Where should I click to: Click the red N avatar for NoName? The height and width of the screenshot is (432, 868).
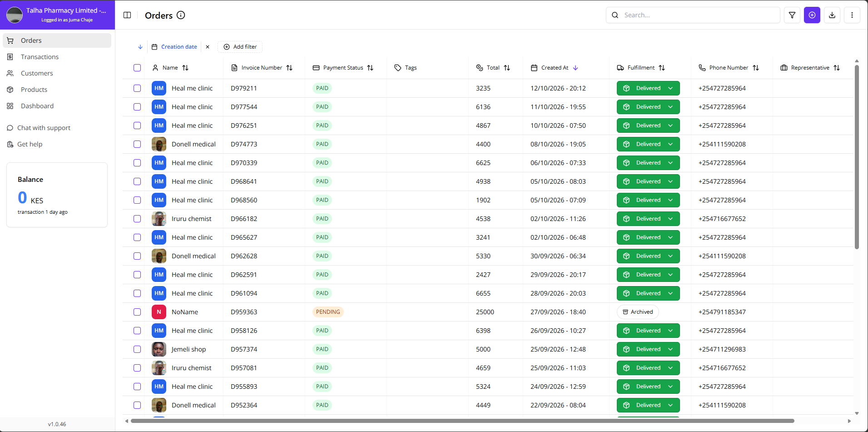(x=159, y=312)
